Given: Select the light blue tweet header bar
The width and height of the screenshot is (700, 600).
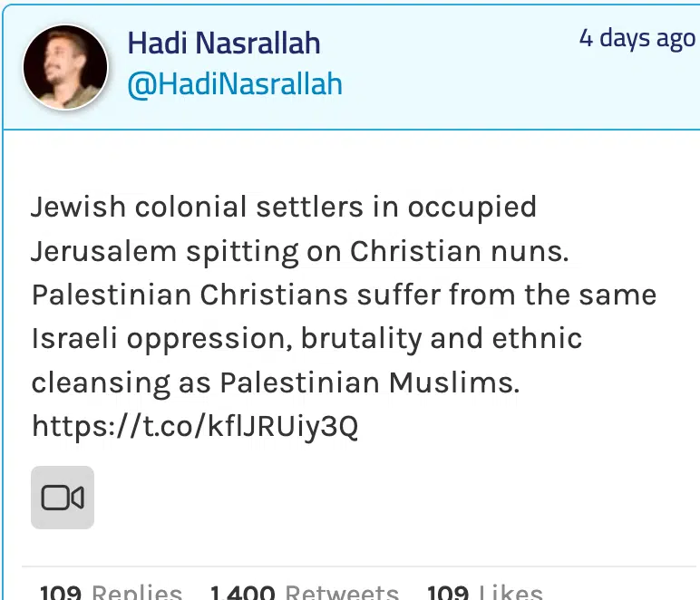Looking at the screenshot, I should coord(351,67).
